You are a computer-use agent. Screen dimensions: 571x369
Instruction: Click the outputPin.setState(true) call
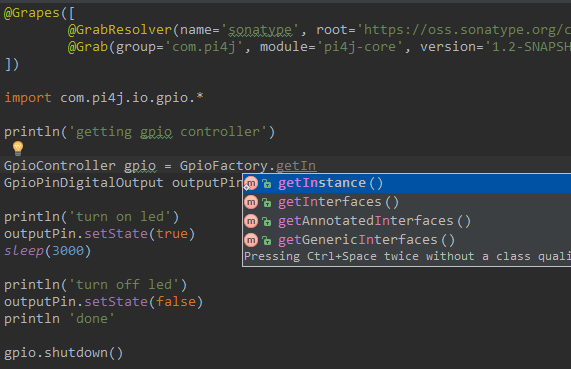[x=100, y=234]
